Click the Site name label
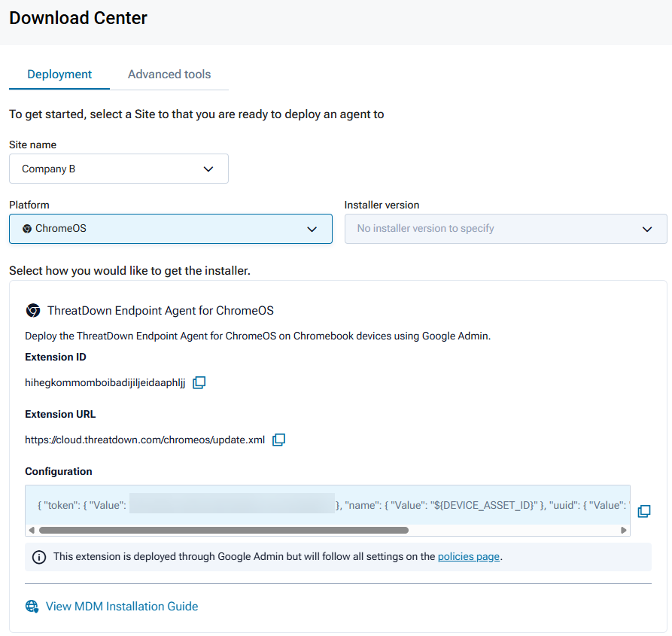 pos(32,145)
